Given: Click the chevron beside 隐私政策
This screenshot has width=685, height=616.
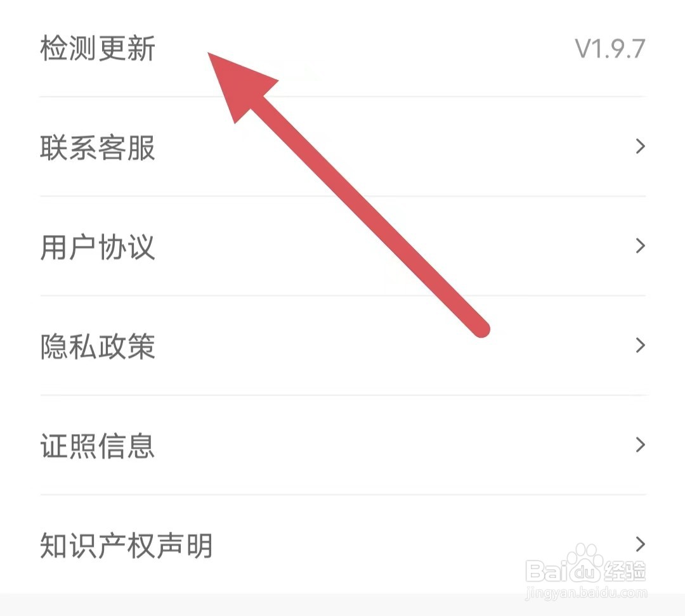Looking at the screenshot, I should 640,345.
